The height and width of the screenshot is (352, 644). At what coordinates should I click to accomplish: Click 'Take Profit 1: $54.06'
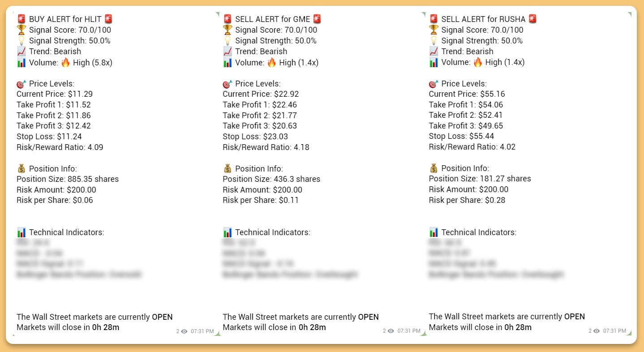[x=466, y=105]
